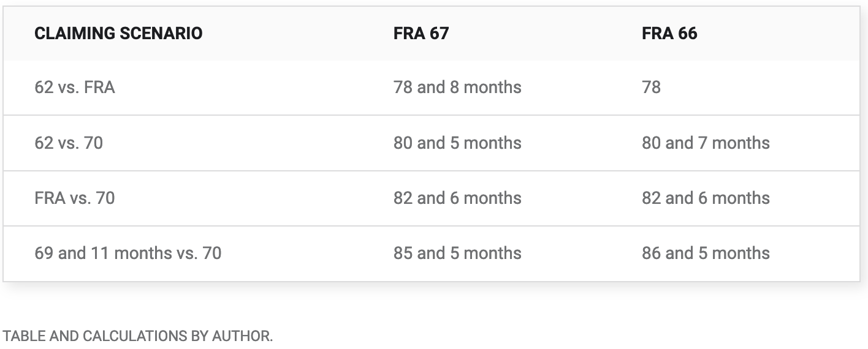Click "months" in the "78 and 8 months" cell
Viewport: 868px width, 349px height.
[x=492, y=88]
